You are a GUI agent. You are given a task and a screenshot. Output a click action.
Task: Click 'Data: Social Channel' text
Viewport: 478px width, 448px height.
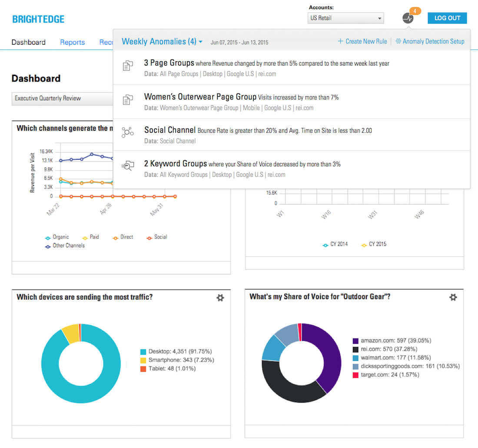[x=170, y=141]
